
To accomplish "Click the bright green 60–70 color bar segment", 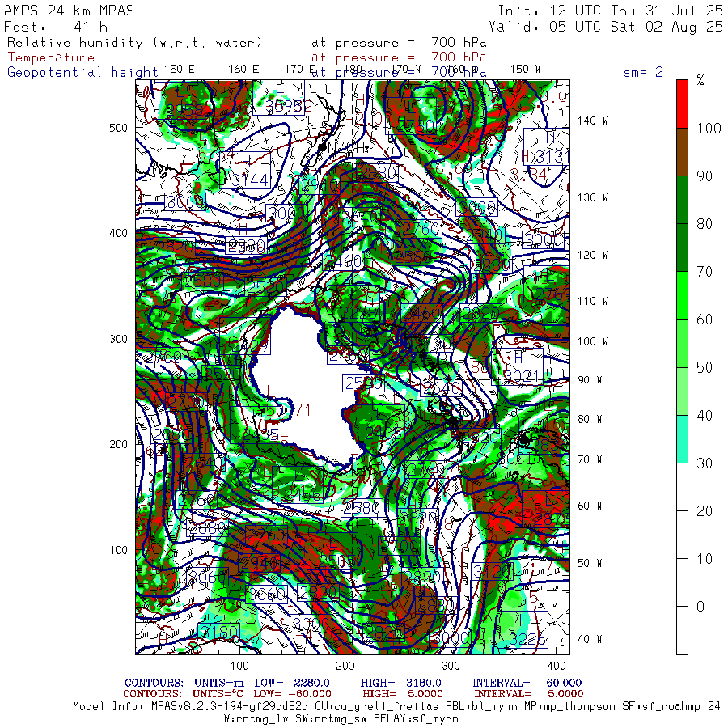I will click(x=682, y=295).
